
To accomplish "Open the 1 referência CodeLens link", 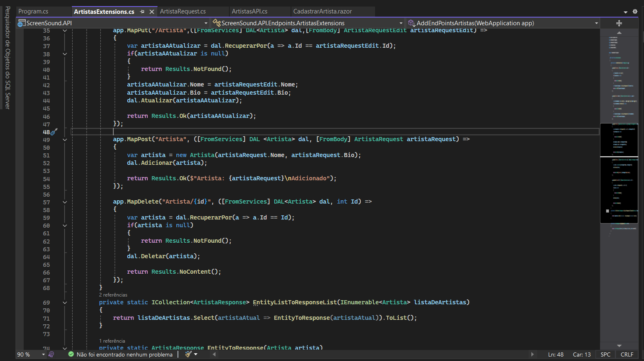I will click(x=112, y=341).
